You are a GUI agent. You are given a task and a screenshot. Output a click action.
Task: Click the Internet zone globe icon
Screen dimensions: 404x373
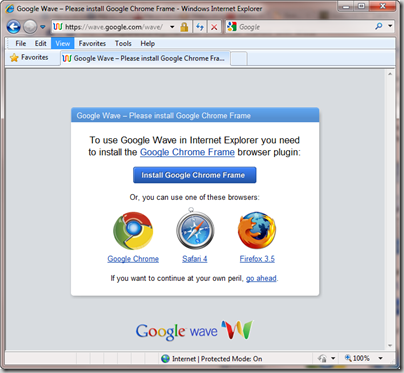[x=165, y=359]
